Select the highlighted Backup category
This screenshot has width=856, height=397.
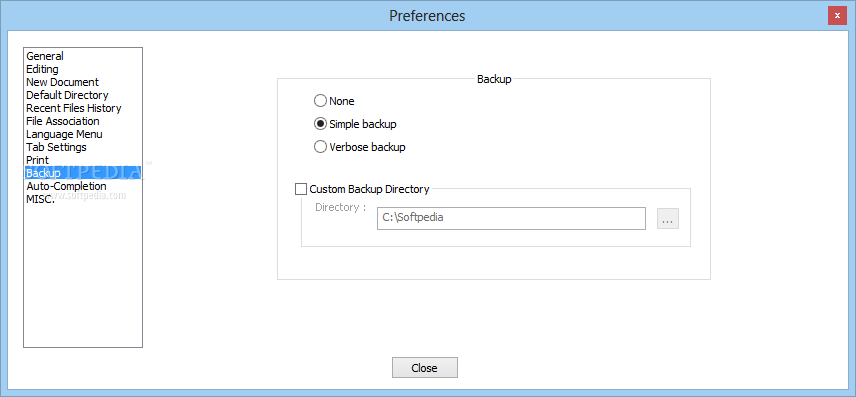click(x=83, y=173)
